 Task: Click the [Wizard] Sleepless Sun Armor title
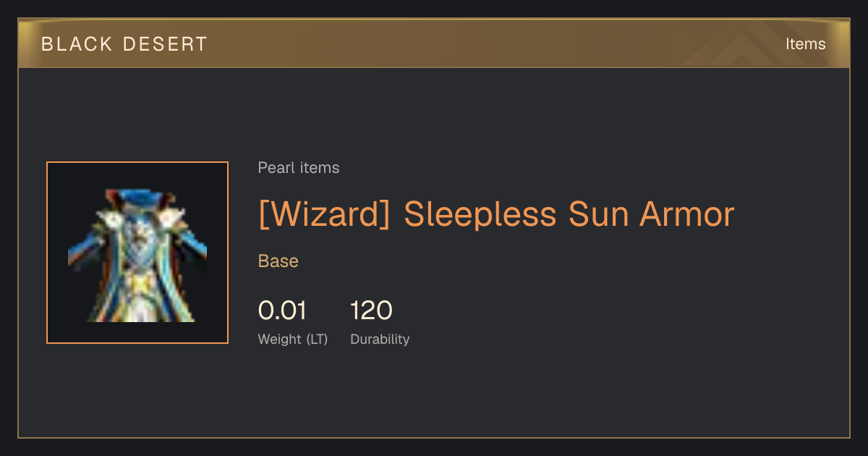pos(496,214)
